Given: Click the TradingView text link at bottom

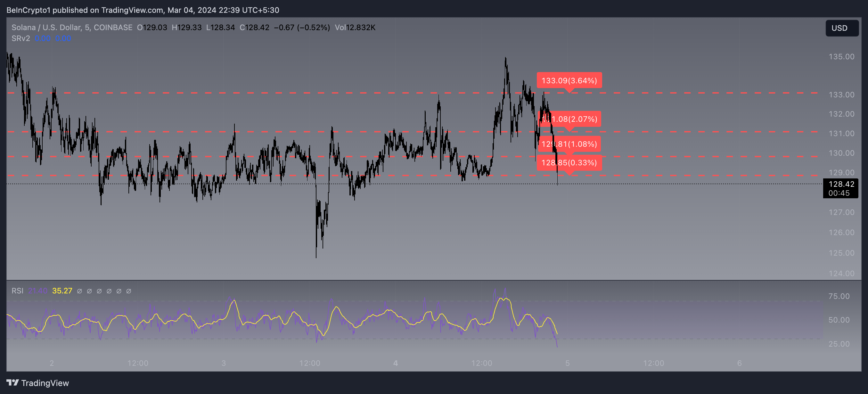Looking at the screenshot, I should point(45,383).
